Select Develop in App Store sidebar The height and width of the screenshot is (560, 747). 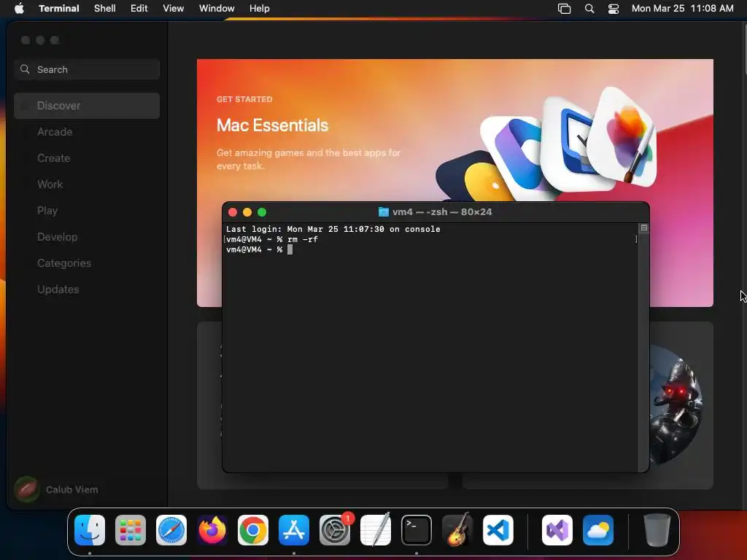tap(87, 237)
